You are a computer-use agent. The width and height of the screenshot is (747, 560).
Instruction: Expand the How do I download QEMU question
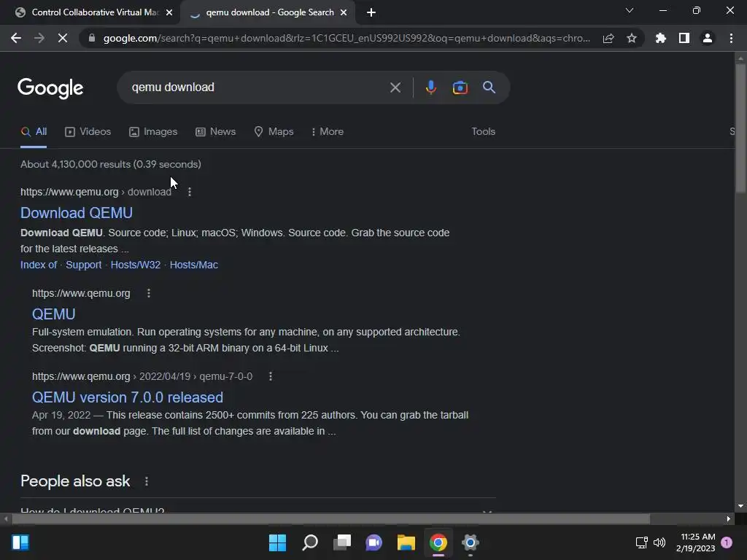point(258,510)
